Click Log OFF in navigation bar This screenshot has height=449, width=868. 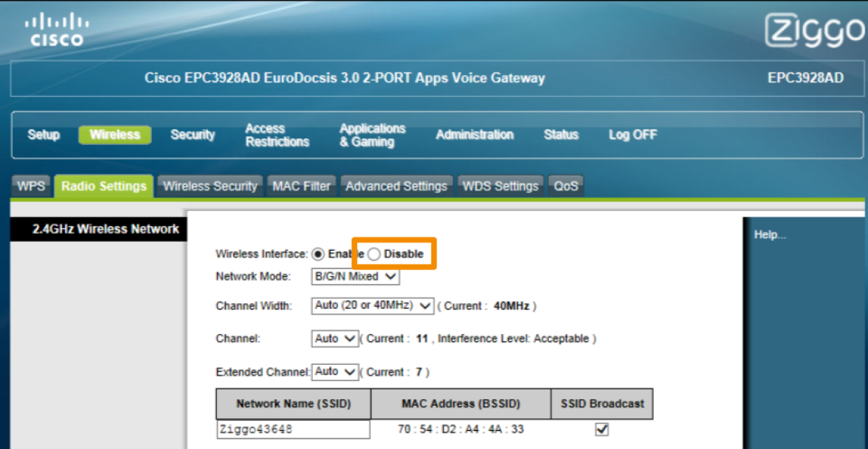pyautogui.click(x=633, y=134)
